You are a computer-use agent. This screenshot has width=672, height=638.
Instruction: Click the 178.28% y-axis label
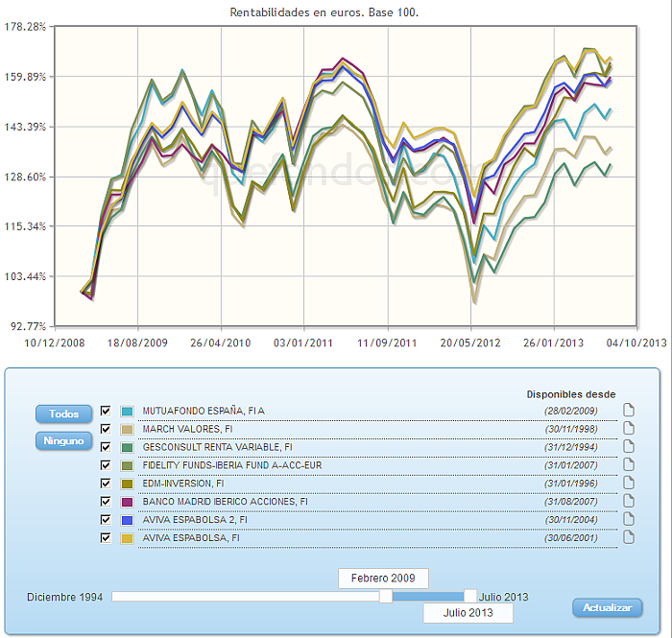[x=25, y=27]
